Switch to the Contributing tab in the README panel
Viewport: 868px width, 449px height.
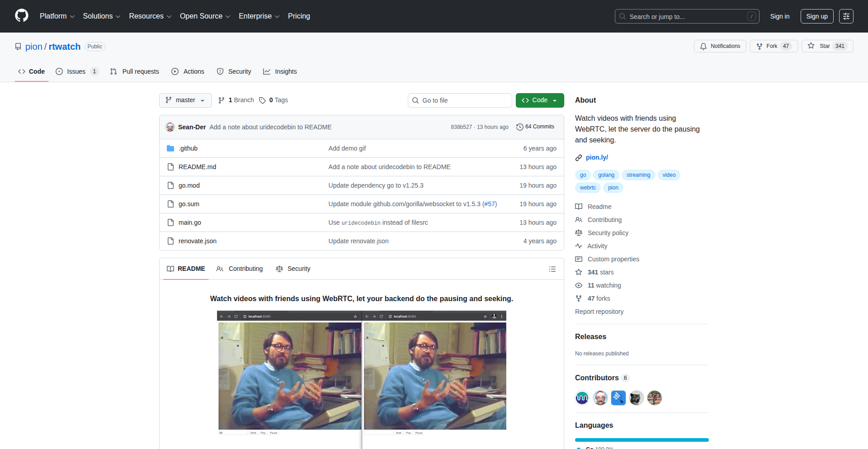tap(240, 269)
